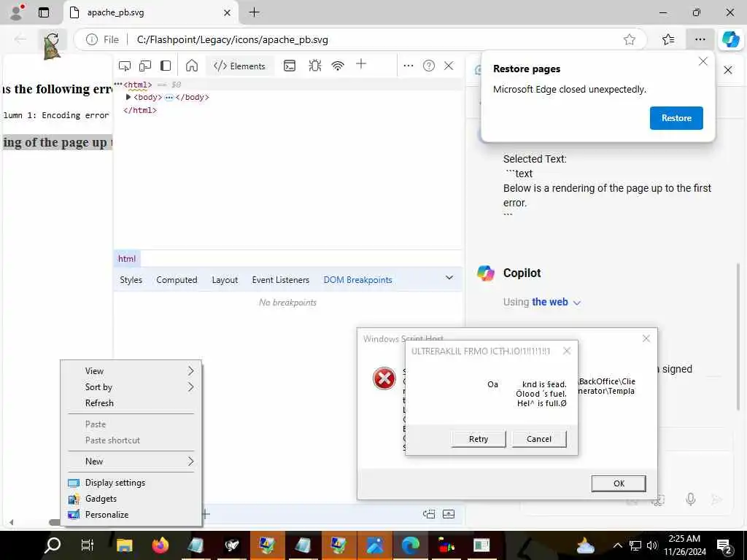Dismiss the Restore pages popup
The height and width of the screenshot is (560, 747).
tap(703, 61)
